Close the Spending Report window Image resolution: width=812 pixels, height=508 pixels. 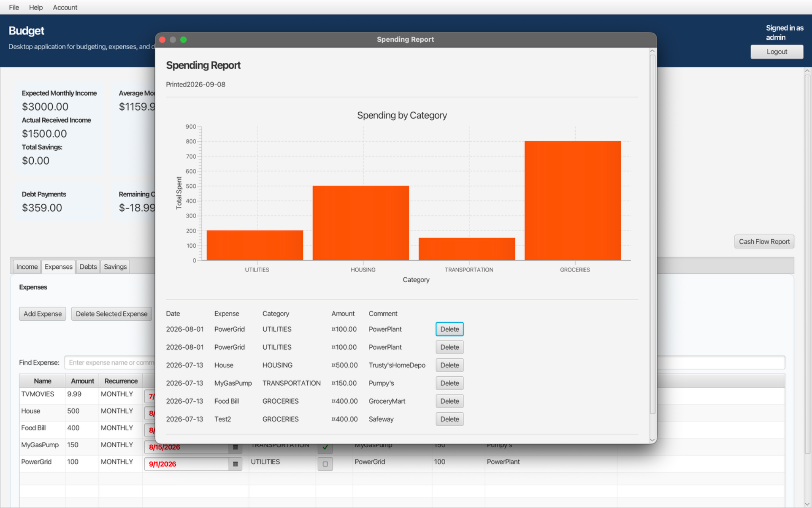tap(162, 40)
